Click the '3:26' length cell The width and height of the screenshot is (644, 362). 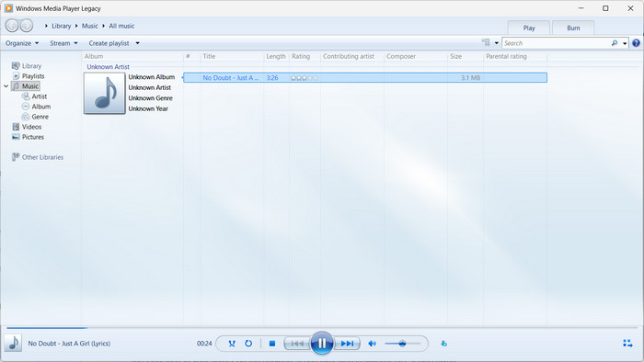[x=272, y=77]
